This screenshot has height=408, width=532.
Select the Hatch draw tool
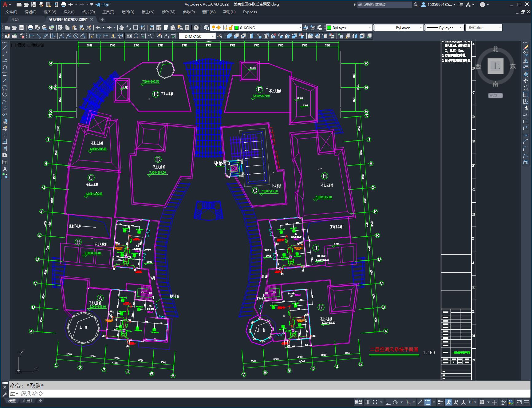coord(5,142)
